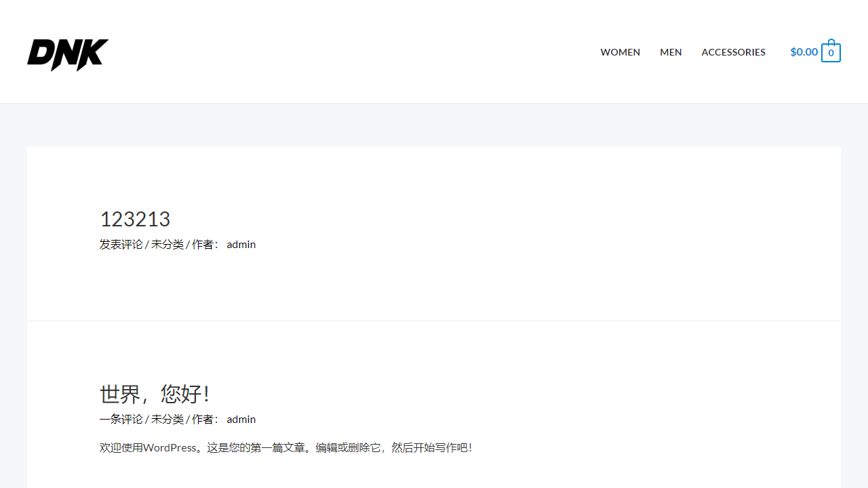Click the $0.00 cart total

pos(804,52)
